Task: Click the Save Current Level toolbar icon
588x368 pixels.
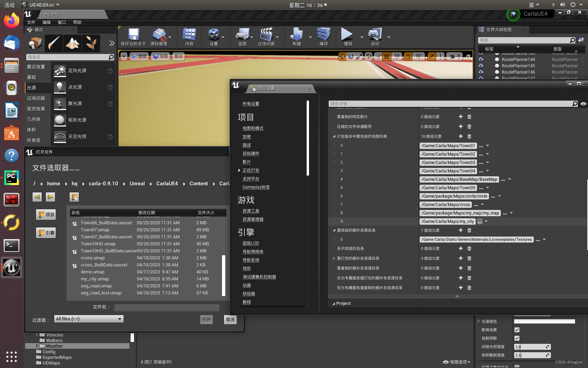Action: (133, 35)
